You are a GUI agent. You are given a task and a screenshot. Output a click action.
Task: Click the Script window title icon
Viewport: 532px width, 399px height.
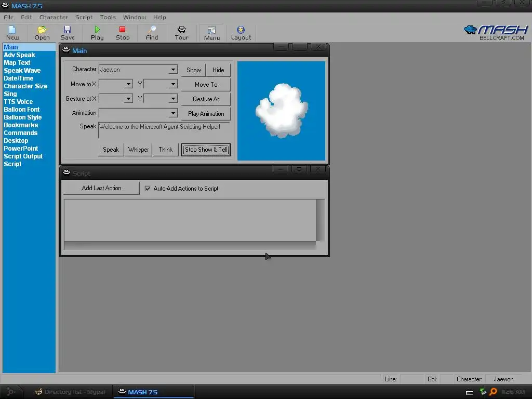66,172
